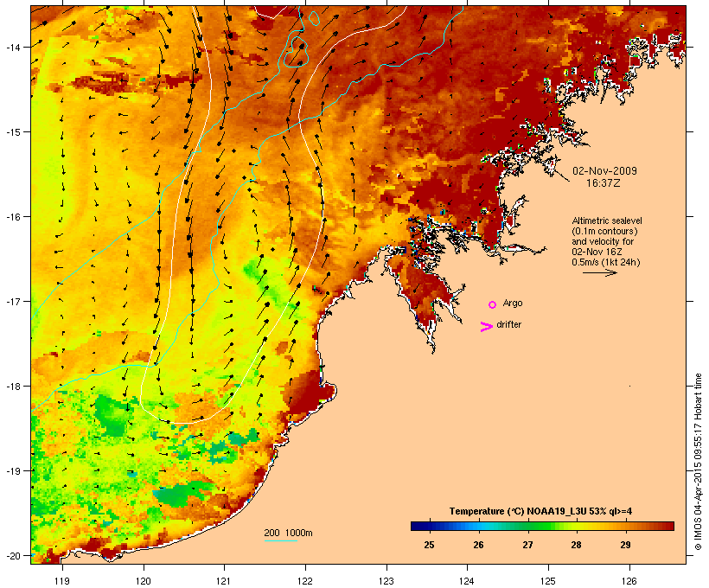Click the longitude axis label 123

click(x=386, y=581)
